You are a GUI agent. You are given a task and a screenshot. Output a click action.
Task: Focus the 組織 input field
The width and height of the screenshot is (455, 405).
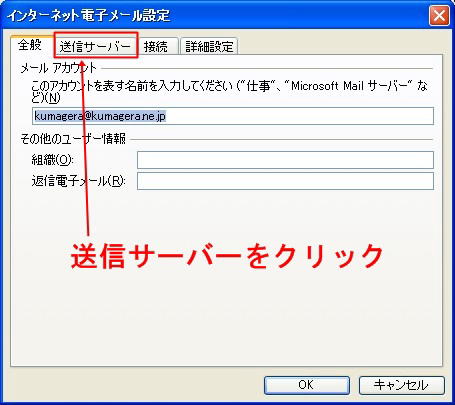[x=285, y=160]
